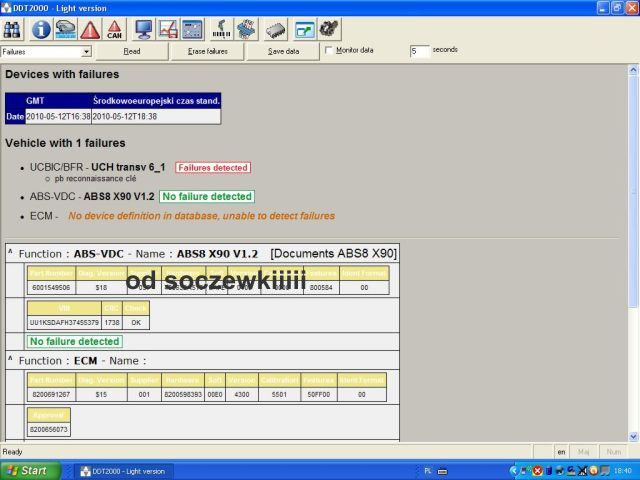
Task: Click the DDT2000 taskbar button
Action: 123,471
